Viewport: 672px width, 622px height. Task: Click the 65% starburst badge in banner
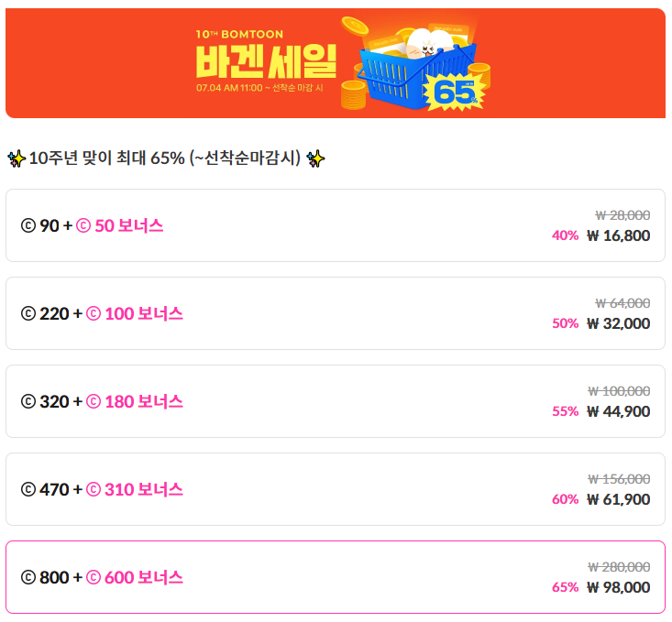(455, 93)
